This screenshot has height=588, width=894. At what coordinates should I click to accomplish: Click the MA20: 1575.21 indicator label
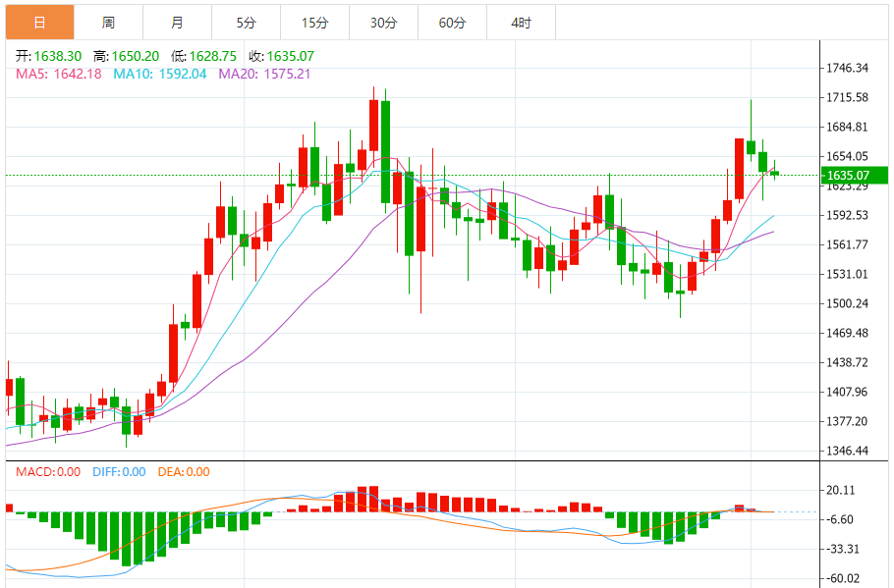(x=264, y=74)
